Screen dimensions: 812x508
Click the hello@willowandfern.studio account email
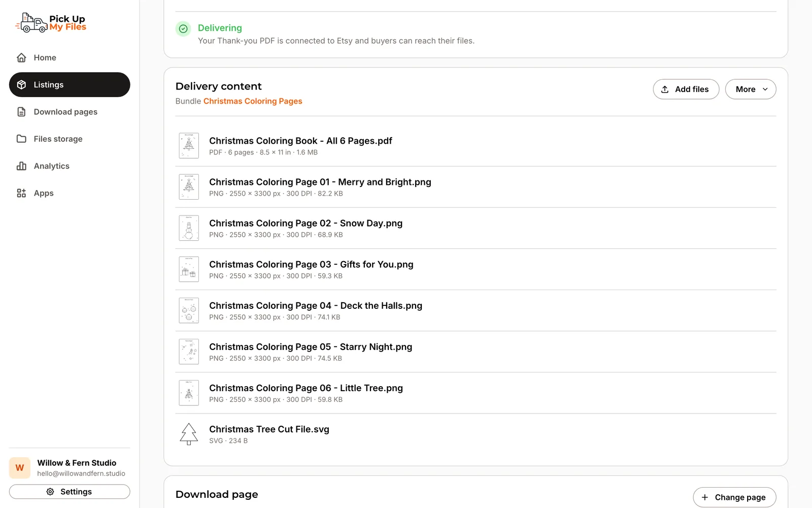(x=81, y=473)
